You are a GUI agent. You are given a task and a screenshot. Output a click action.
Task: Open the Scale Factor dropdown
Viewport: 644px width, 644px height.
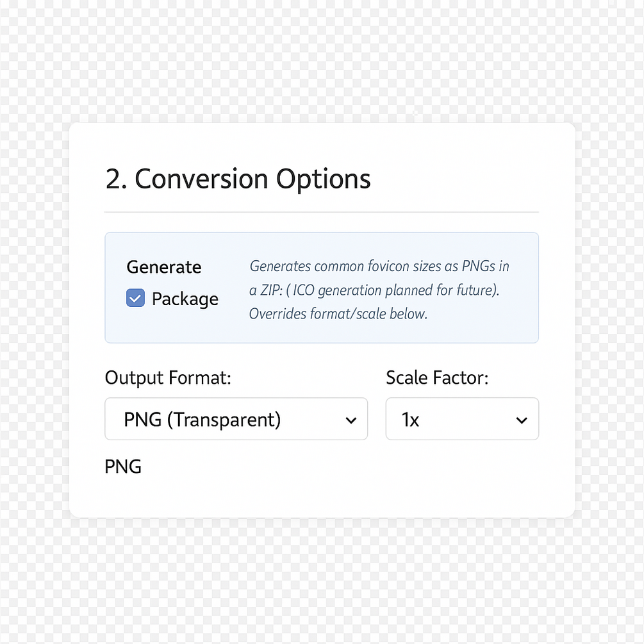pos(461,419)
